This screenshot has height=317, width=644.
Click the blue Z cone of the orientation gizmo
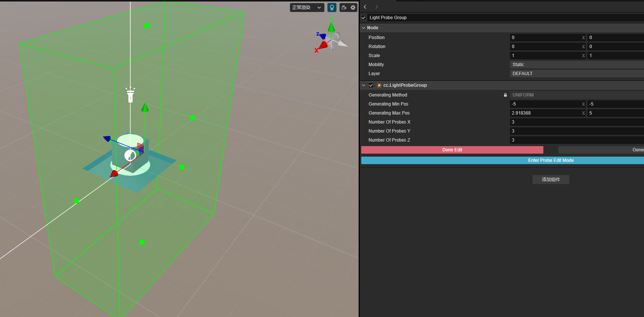click(322, 36)
